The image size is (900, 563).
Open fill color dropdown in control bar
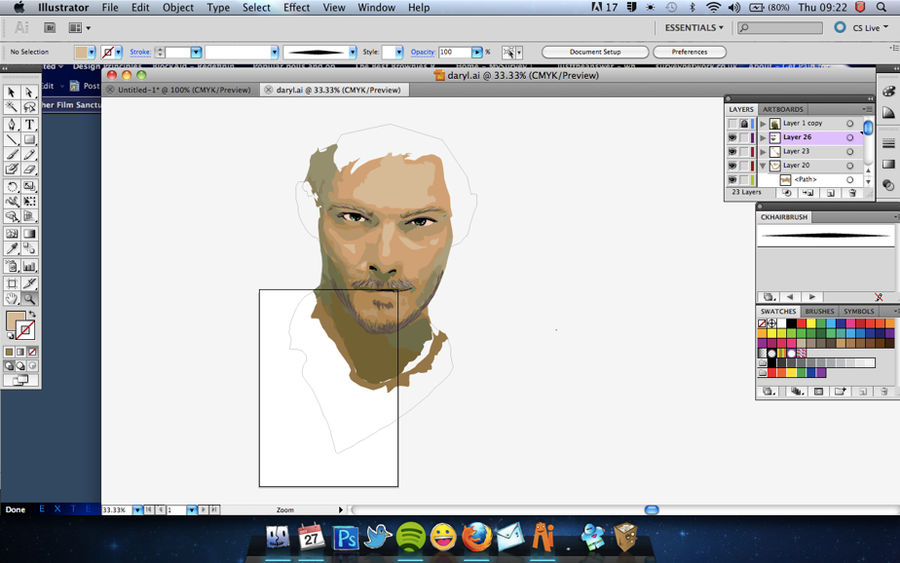[x=91, y=52]
